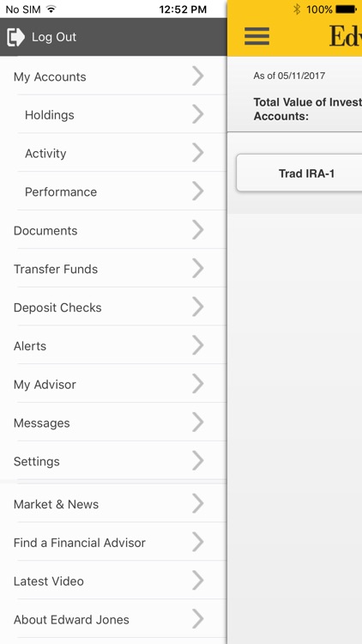This screenshot has height=644, width=362.
Task: Tap the Wi-Fi signal icon in the status bar
Action: (x=51, y=9)
